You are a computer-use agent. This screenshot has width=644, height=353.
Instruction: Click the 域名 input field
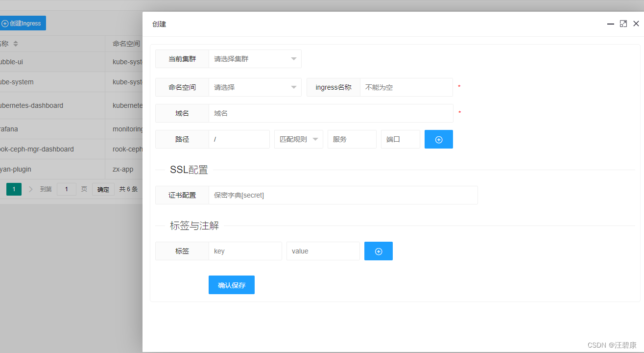pos(331,113)
